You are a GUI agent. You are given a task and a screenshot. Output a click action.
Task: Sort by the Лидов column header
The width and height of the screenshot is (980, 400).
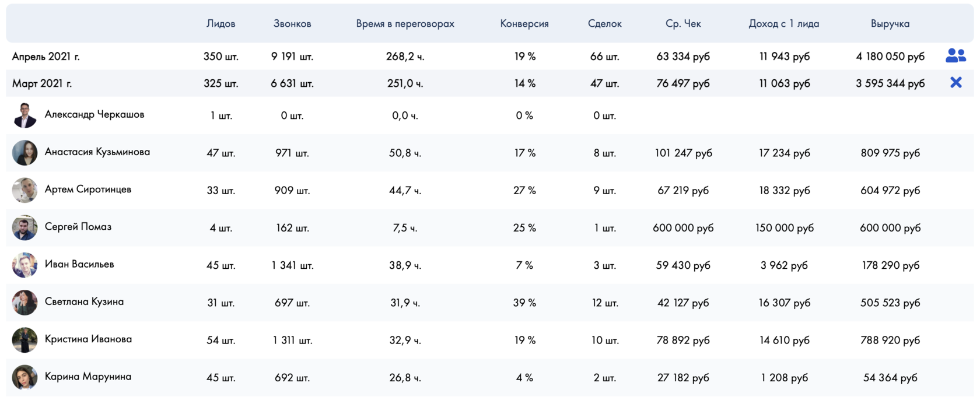[x=221, y=24]
